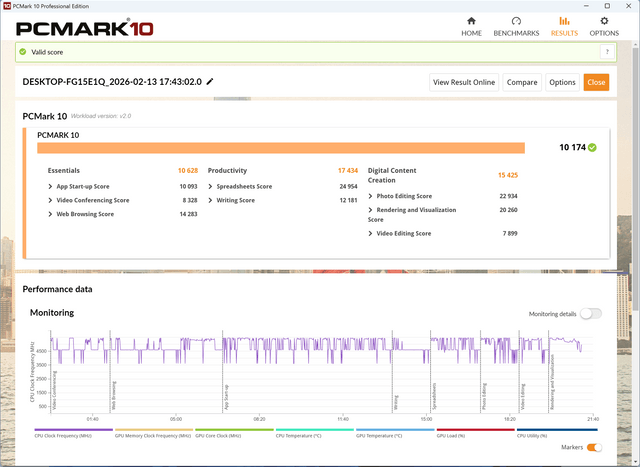Click the results bar chart icon
Screen dimensions: 640x467
(x=564, y=21)
